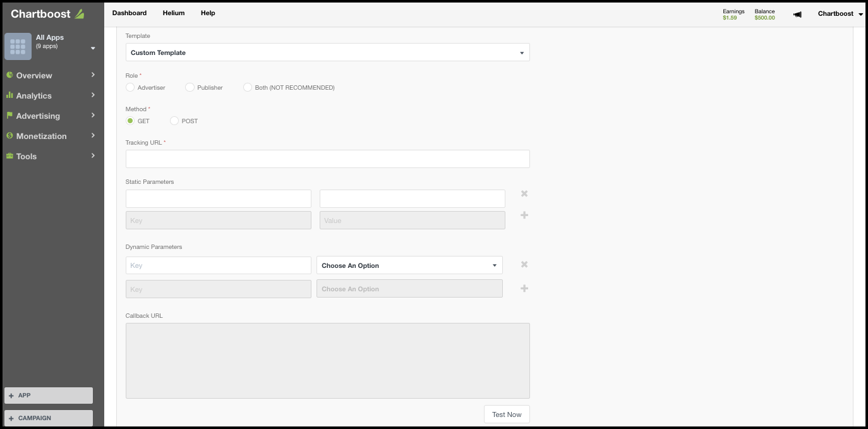
Task: Expand the Monetization chevron
Action: tap(93, 135)
